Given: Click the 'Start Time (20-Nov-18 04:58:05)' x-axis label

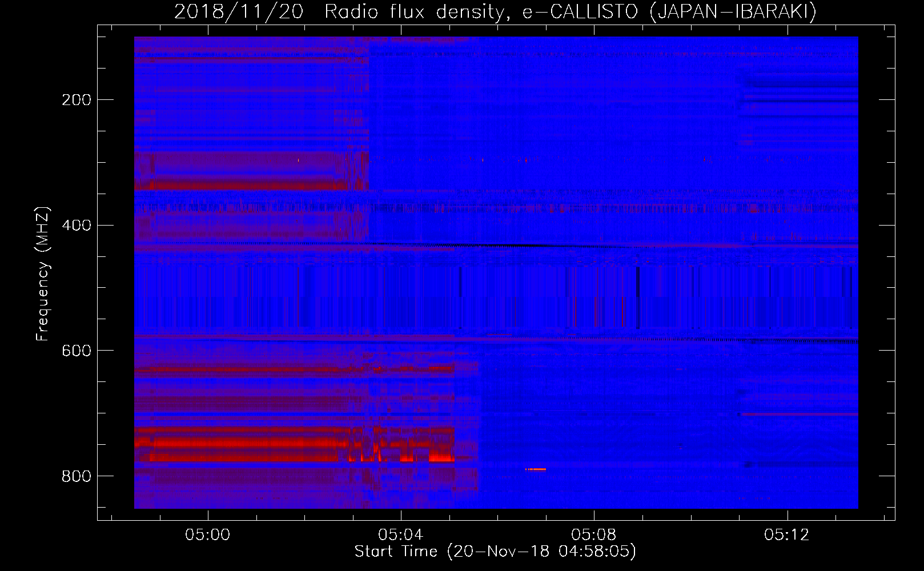Looking at the screenshot, I should pyautogui.click(x=495, y=552).
